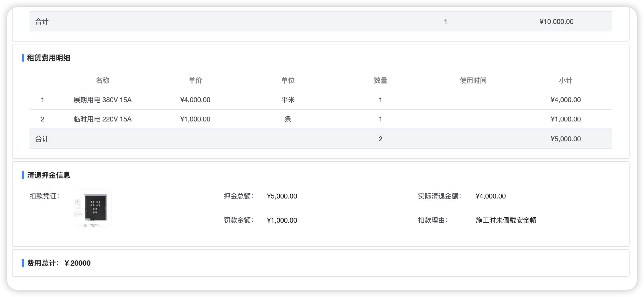Click the ¥5,000.00 rental total cell
Viewport: 644px width, 297px height.
(x=566, y=139)
